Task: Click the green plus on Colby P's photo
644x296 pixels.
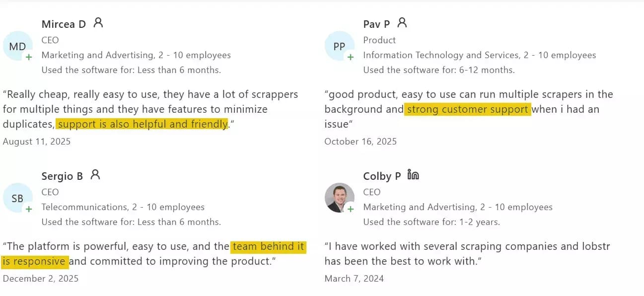Action: 351,209
